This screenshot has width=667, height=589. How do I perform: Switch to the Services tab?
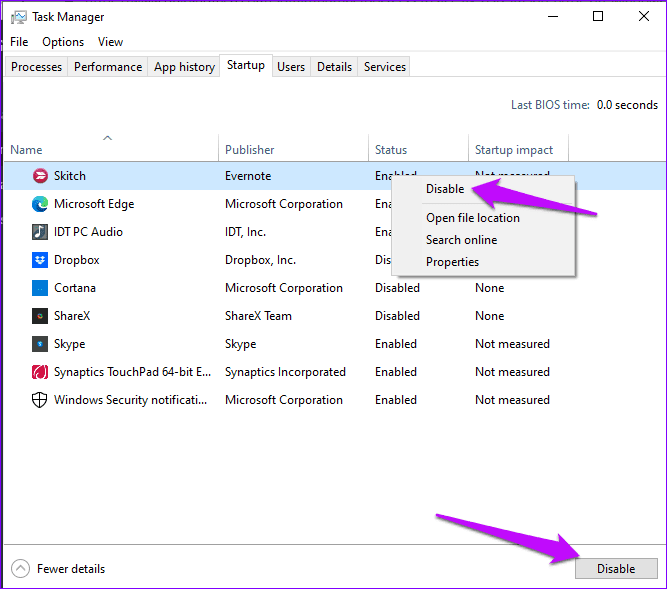[x=385, y=67]
